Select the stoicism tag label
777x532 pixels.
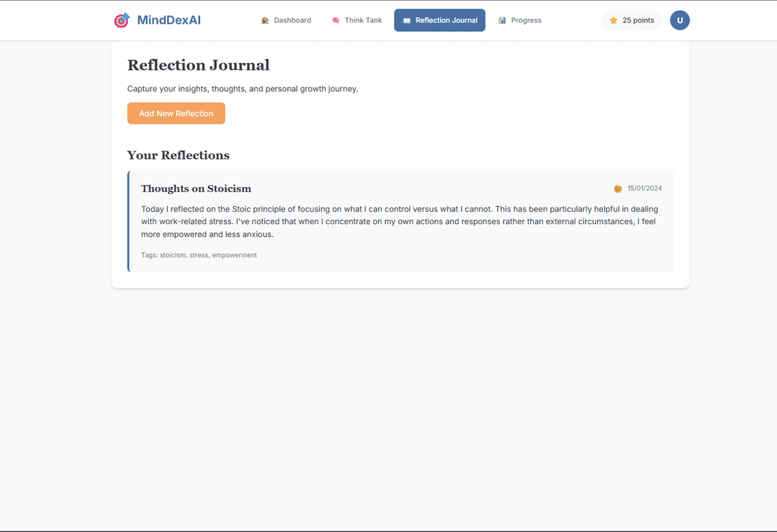point(173,255)
